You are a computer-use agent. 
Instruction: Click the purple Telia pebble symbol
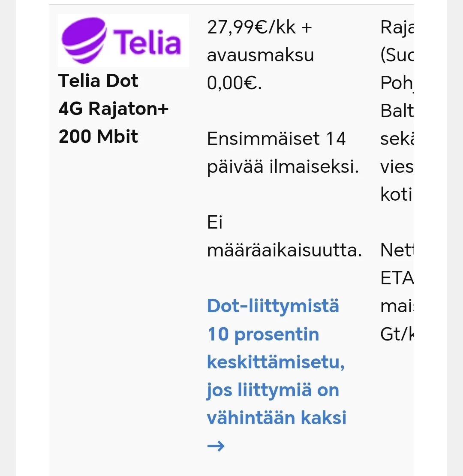pyautogui.click(x=83, y=41)
